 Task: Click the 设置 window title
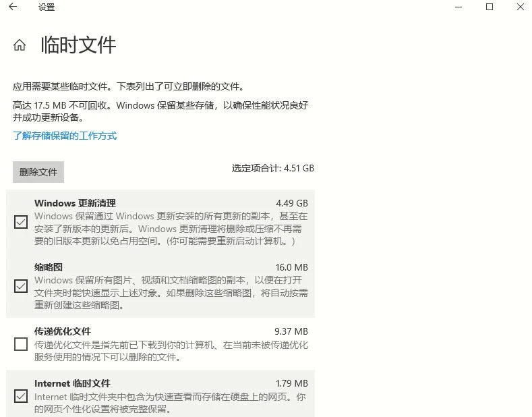tap(47, 7)
